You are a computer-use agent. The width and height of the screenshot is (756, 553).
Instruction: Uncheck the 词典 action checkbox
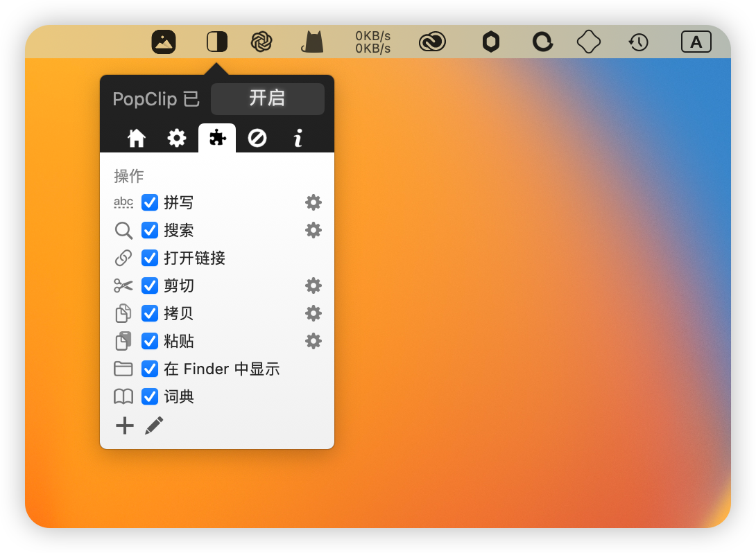[x=149, y=397]
